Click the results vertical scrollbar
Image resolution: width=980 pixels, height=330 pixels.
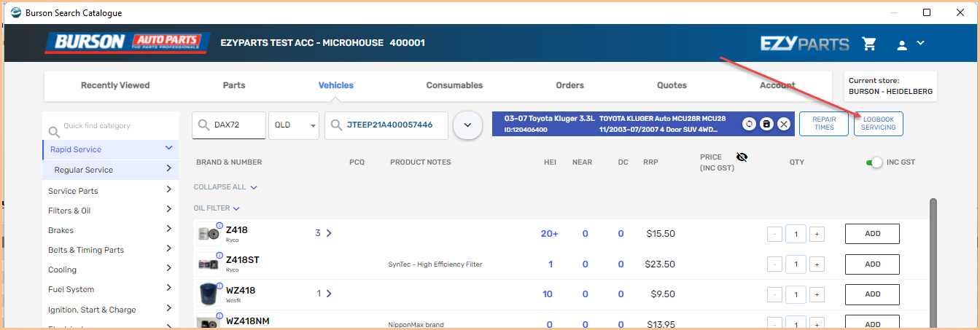click(x=933, y=262)
